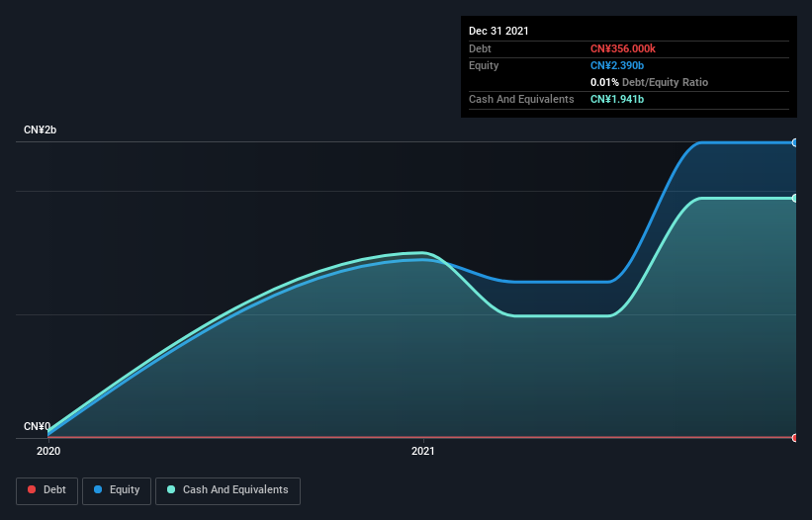Click the CN¥2.390b equity value

pos(617,65)
